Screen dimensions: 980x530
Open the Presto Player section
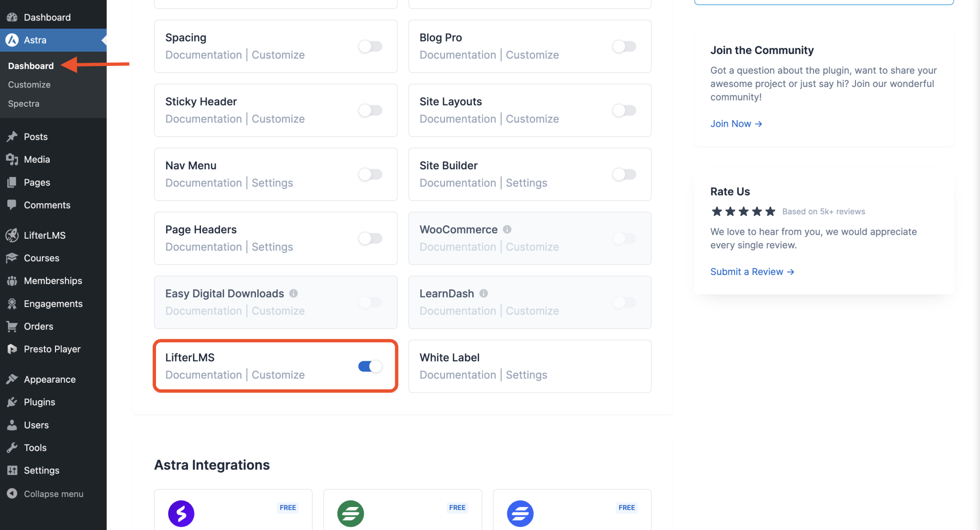pos(12,349)
